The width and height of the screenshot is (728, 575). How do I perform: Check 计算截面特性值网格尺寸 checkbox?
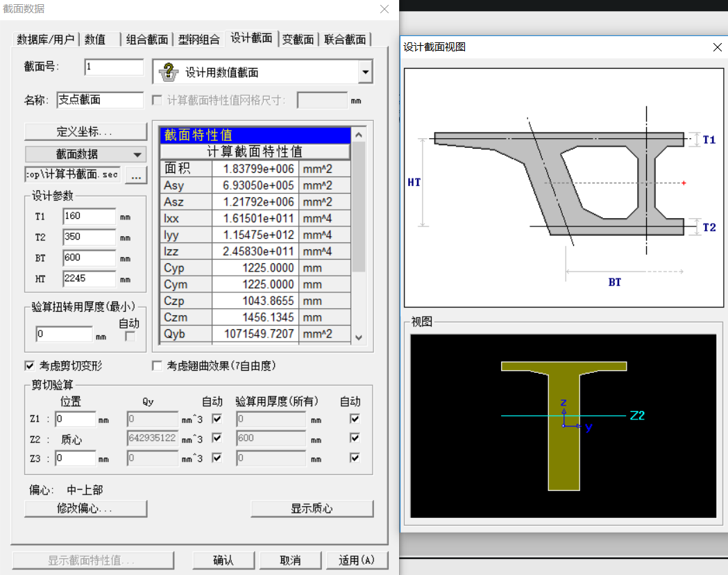[x=157, y=100]
